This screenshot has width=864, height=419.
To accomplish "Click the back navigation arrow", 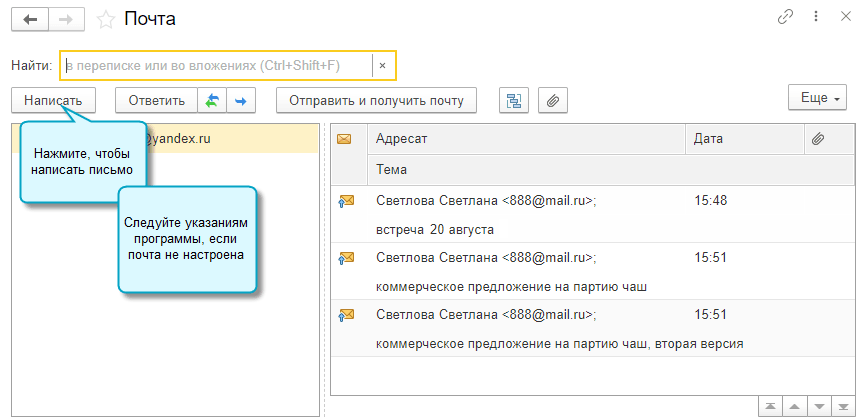I will pos(30,19).
